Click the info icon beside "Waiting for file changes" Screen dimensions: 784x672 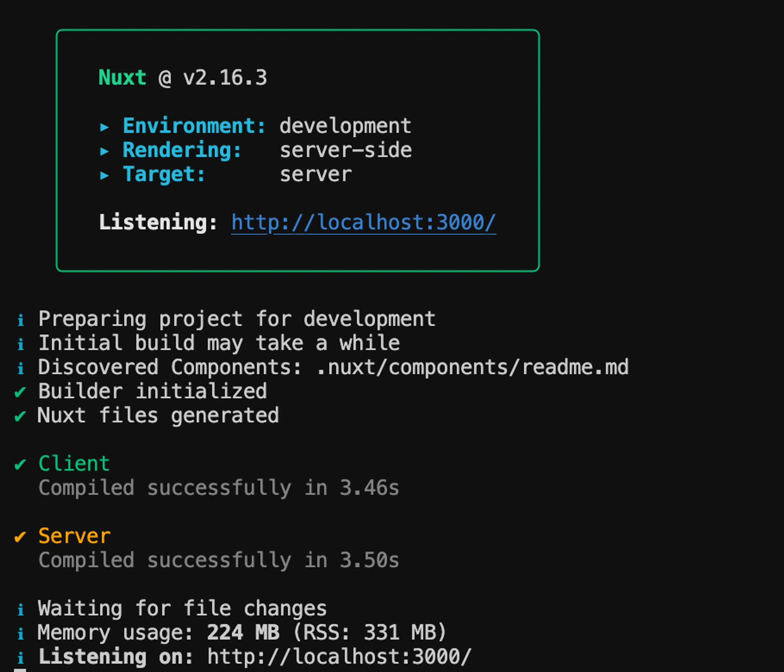[x=22, y=608]
